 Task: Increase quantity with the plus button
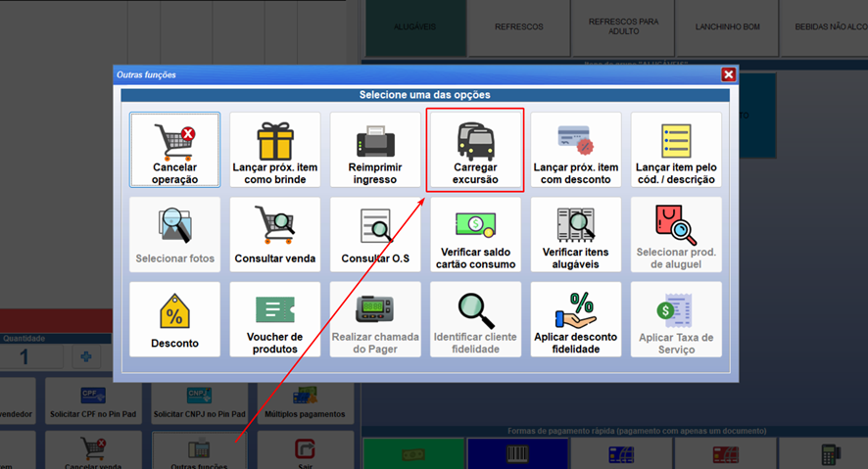click(86, 356)
